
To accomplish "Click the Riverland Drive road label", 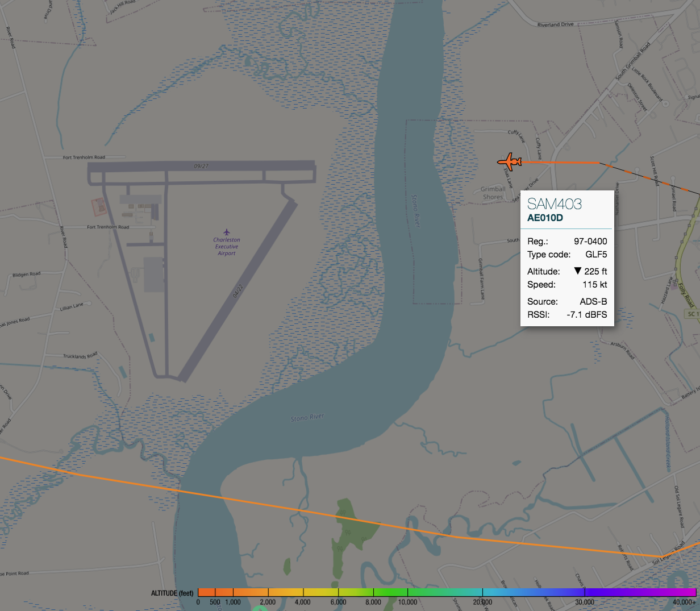I will [556, 24].
